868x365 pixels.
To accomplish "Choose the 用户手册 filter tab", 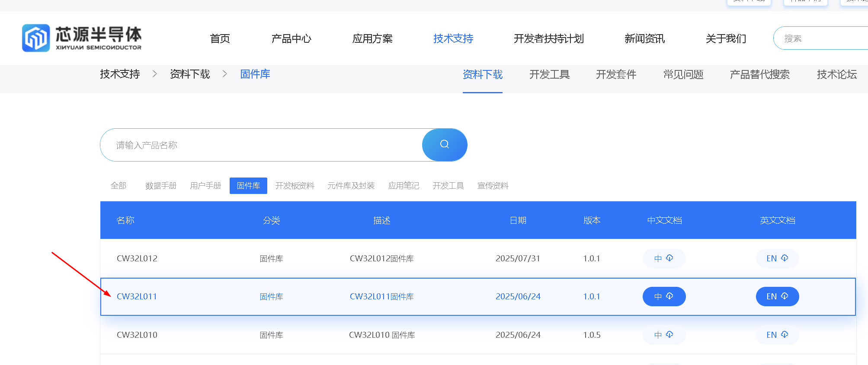I will pos(205,186).
